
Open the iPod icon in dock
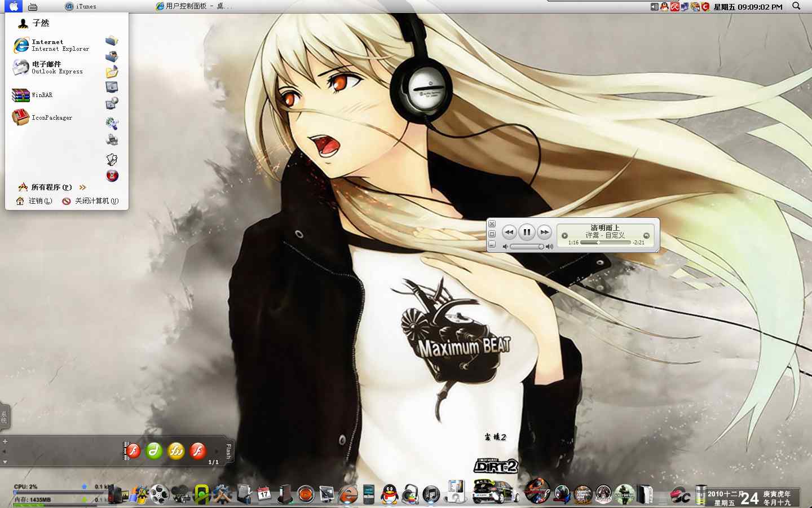pos(455,491)
